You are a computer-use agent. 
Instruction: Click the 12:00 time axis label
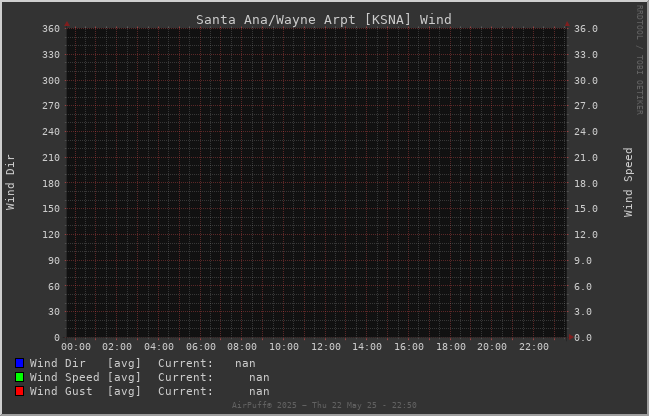326,347
